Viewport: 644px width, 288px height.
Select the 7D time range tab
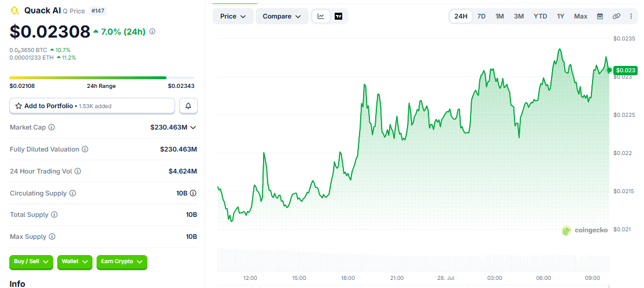pyautogui.click(x=482, y=16)
